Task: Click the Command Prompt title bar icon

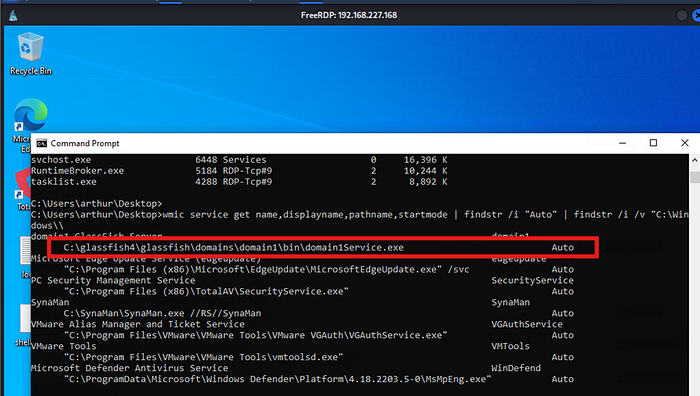Action: 42,143
